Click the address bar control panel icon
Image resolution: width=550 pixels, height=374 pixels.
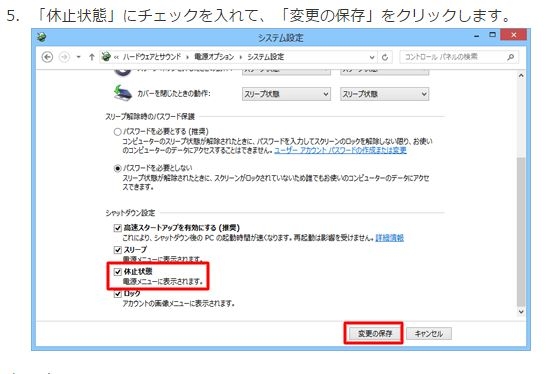[x=106, y=56]
